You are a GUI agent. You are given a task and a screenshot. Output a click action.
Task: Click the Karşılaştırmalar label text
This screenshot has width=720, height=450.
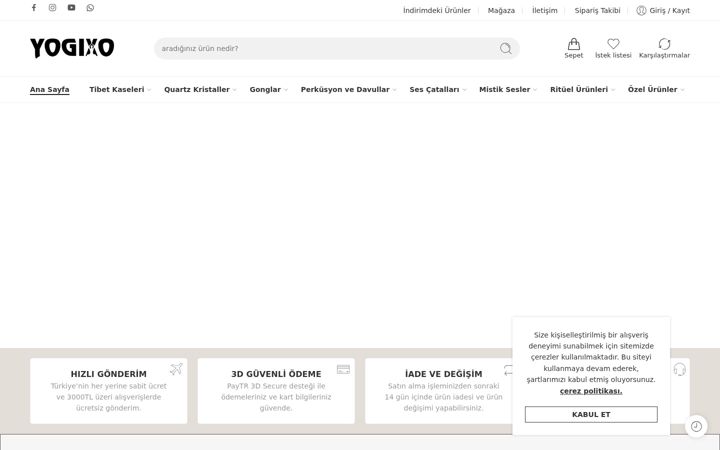coord(664,55)
